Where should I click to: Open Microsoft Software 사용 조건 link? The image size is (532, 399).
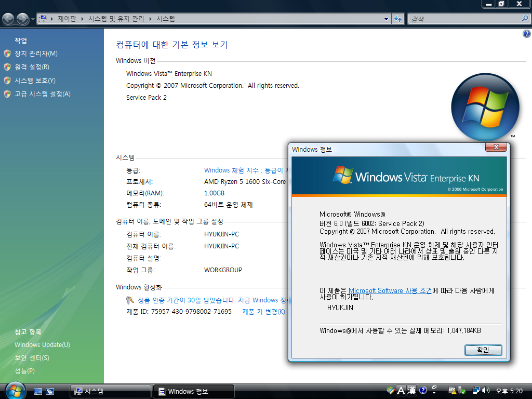390,291
